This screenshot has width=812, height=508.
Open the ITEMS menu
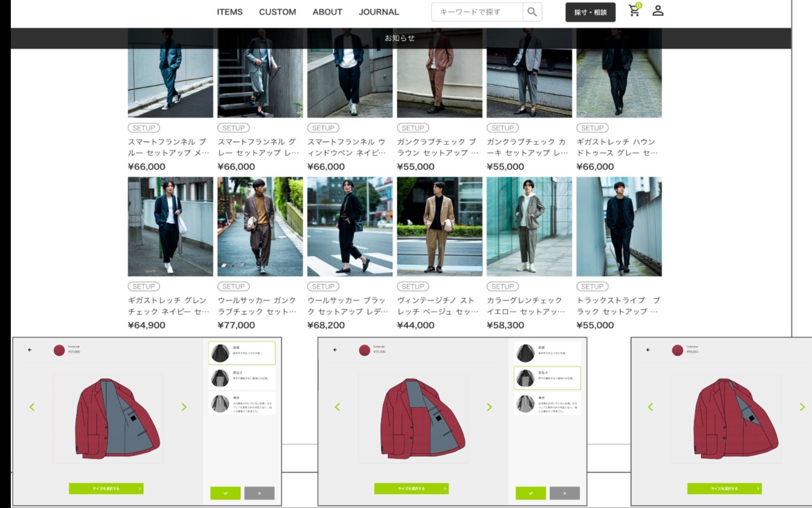(230, 12)
